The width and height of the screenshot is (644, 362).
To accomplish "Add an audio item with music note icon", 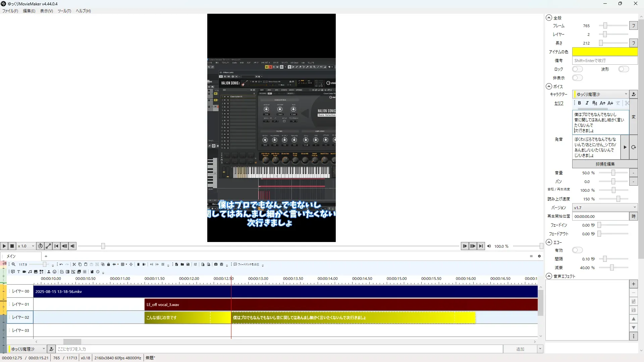I will tap(30, 272).
